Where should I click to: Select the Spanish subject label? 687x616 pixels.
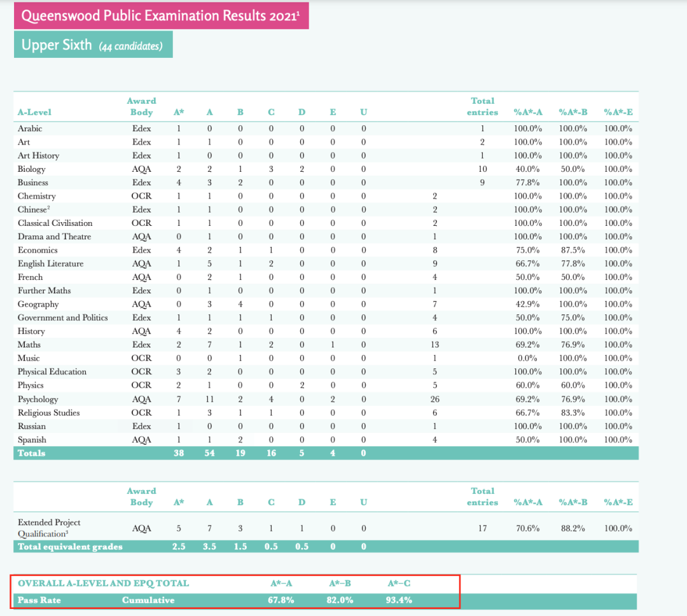32,440
